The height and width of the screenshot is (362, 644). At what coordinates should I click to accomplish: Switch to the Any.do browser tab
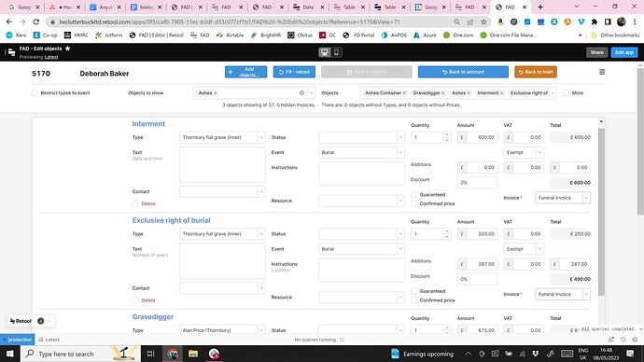[x=105, y=7]
